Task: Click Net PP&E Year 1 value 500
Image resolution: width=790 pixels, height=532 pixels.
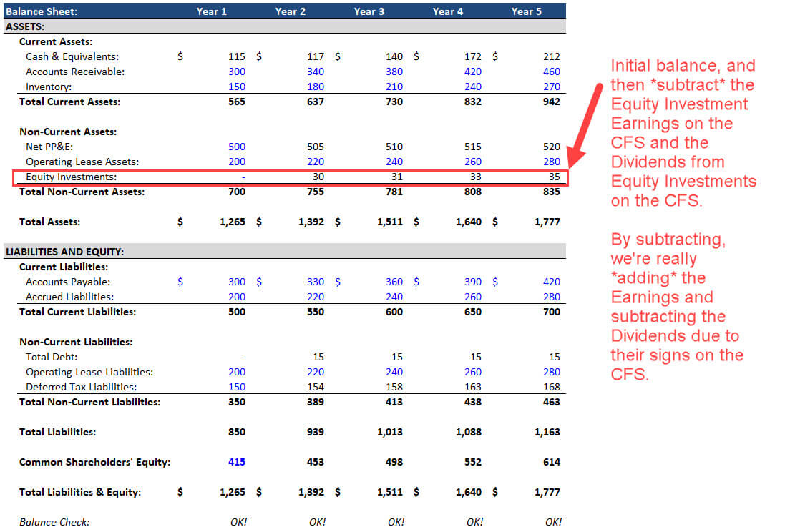Action: 237,147
